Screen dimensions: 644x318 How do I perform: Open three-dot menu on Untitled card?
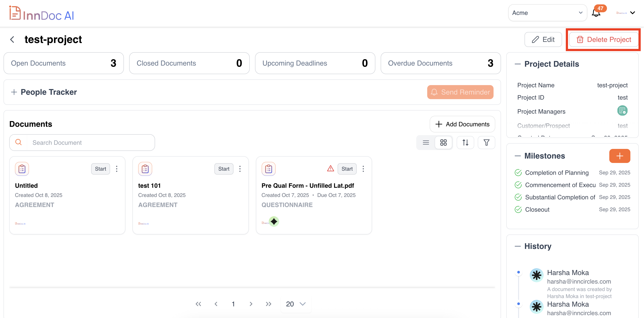coord(116,169)
